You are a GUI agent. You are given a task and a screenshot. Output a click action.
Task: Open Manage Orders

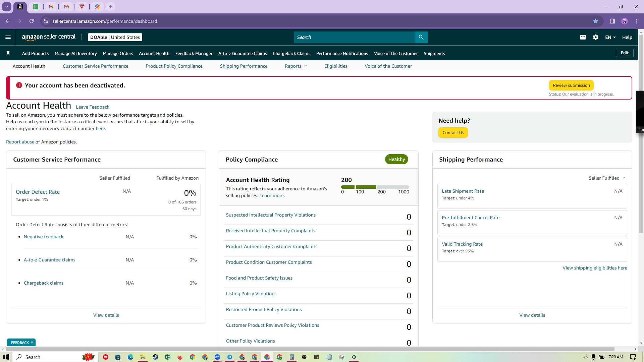(x=118, y=53)
